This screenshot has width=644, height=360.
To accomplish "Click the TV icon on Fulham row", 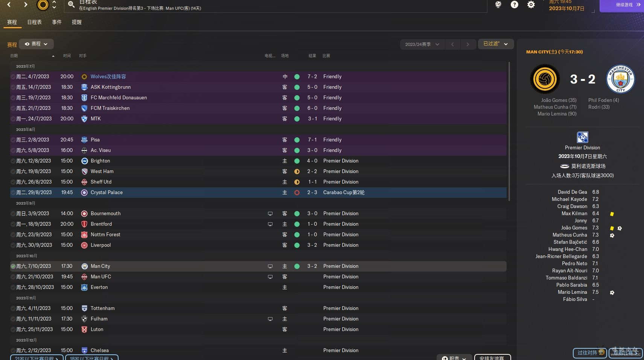I will [270, 319].
